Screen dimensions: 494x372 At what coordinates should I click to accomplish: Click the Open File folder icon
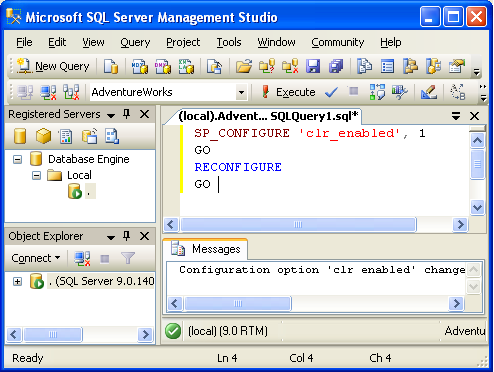tap(244, 66)
